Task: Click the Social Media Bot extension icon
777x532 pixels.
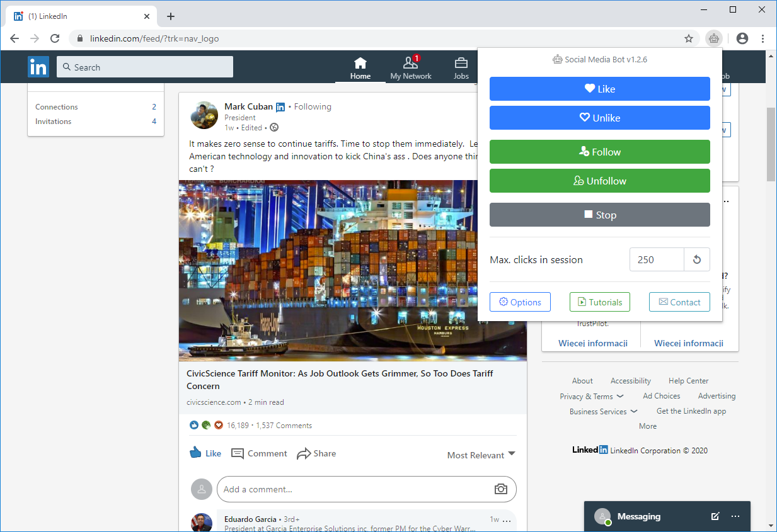Action: 713,38
